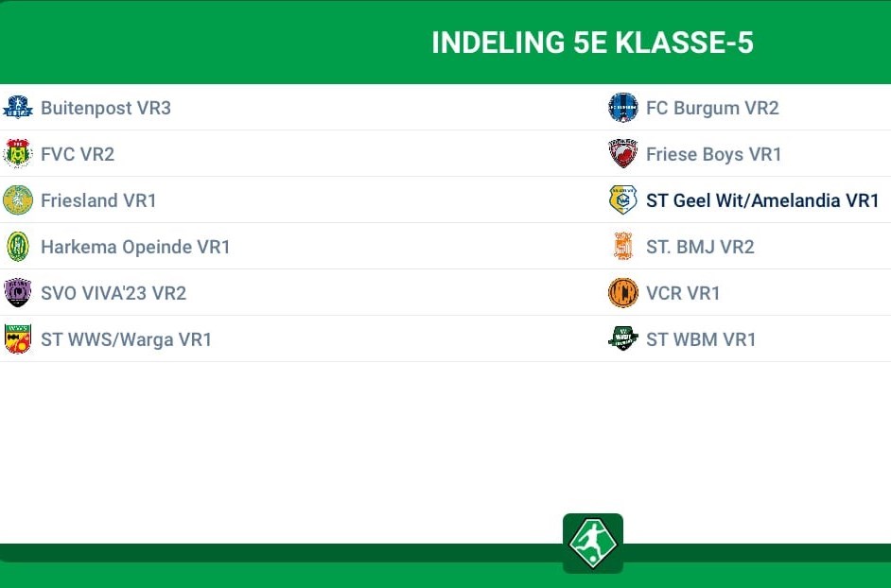Click the FVC VR2 club crest
Screen dimensions: 891x588
18,153
